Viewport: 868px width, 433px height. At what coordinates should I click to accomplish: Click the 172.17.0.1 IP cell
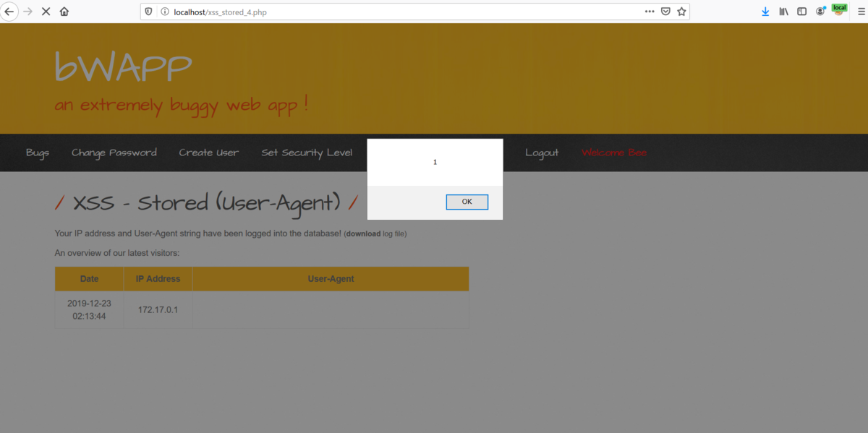tap(158, 309)
